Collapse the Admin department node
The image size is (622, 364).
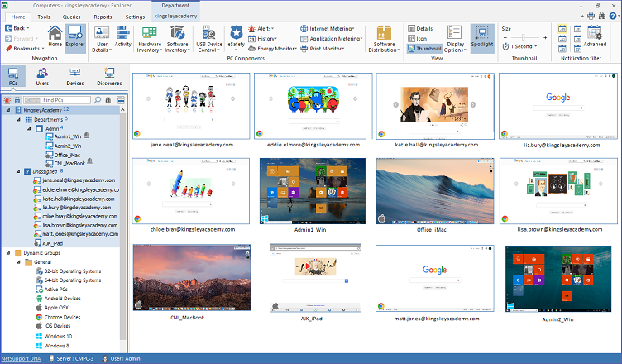coord(29,128)
